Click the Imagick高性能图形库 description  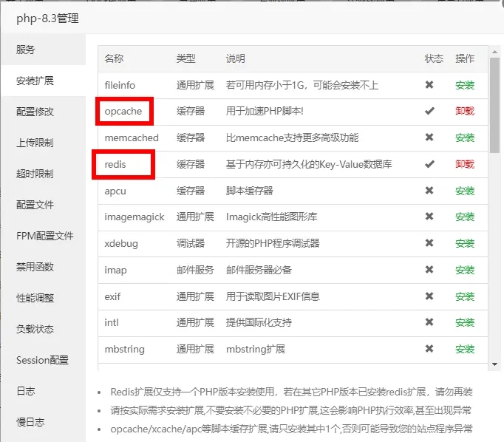point(272,217)
